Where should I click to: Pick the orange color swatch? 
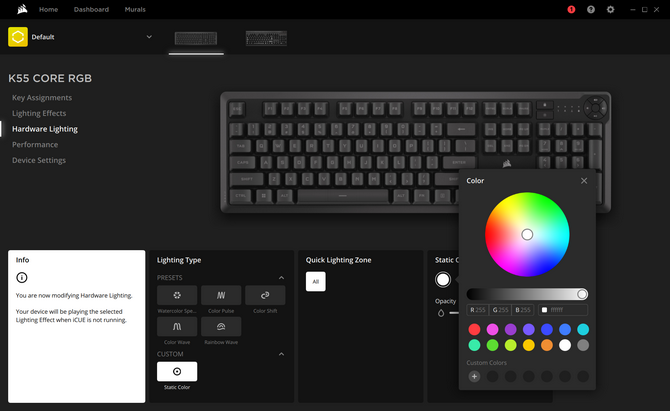[547, 345]
